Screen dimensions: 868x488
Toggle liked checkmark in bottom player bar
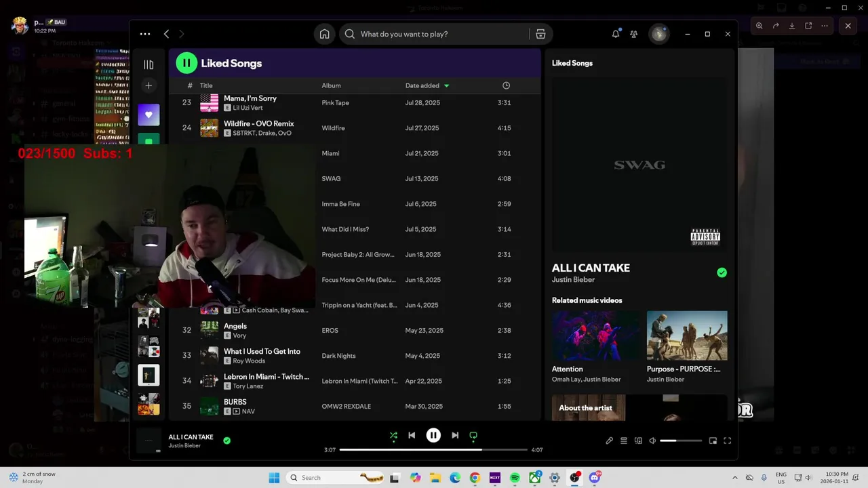pyautogui.click(x=226, y=441)
